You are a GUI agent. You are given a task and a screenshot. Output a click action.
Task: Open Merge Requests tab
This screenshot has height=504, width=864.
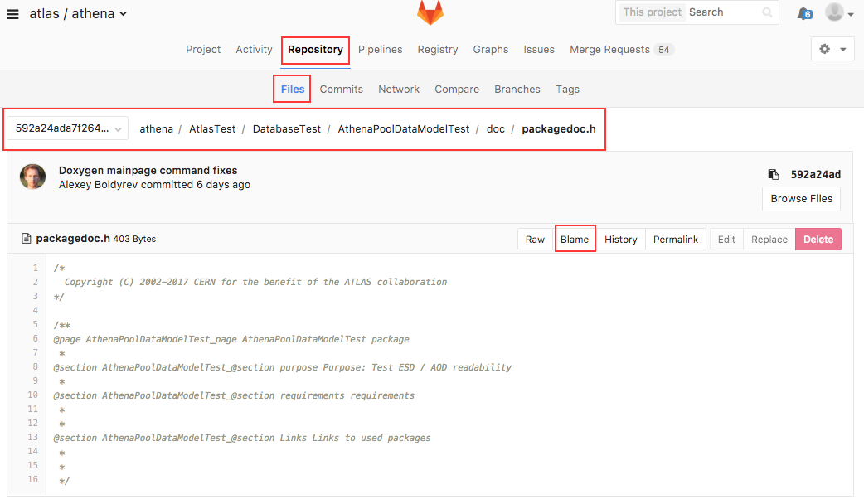pyautogui.click(x=622, y=50)
